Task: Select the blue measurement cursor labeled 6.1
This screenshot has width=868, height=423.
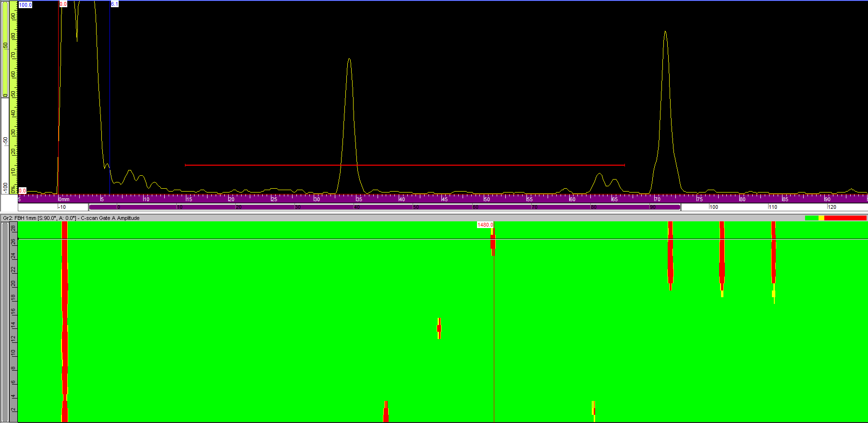Action: (x=110, y=96)
